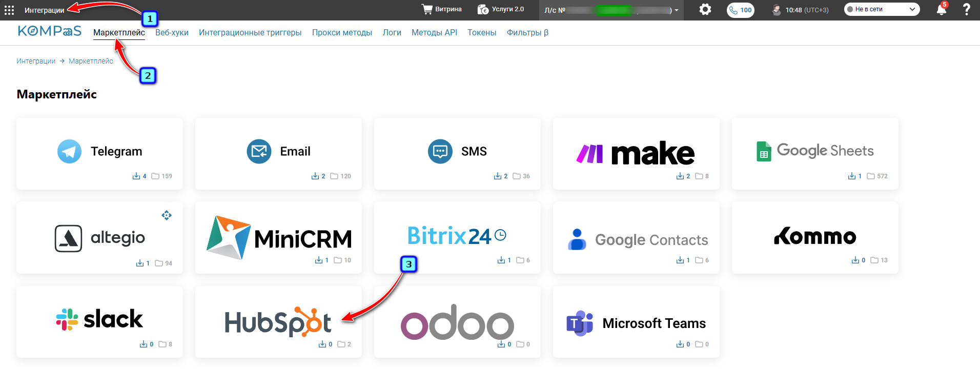The image size is (980, 369).
Task: Switch to Веб-хуки tab
Action: tap(172, 33)
